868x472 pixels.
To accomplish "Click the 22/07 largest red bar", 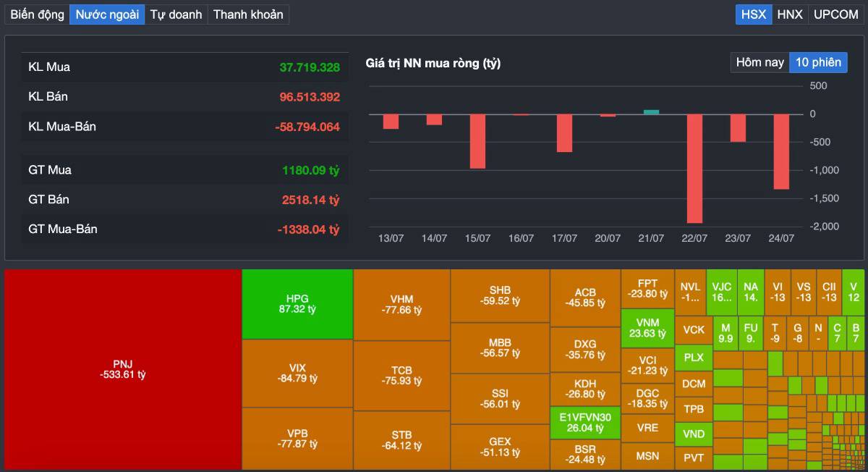I will pos(694,168).
